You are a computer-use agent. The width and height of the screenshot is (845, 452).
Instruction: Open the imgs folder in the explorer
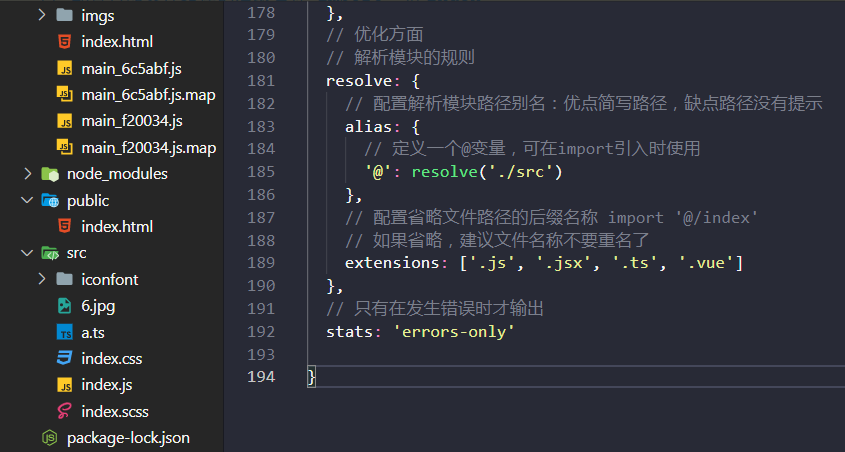pyautogui.click(x=98, y=16)
